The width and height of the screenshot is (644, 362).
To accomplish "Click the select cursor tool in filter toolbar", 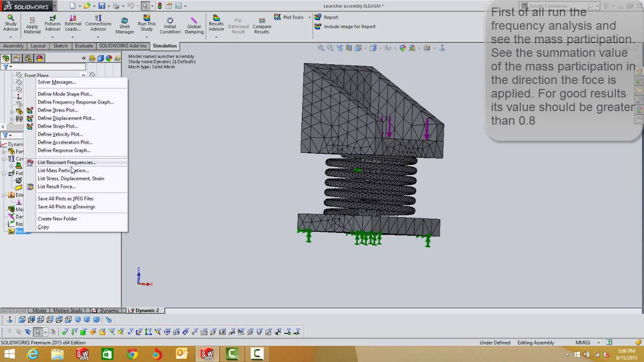I will (x=37, y=332).
